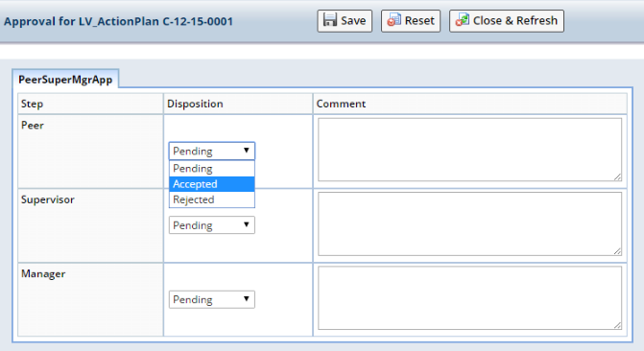
Task: Open the PeerSuperMgrApp tab
Action: tap(65, 80)
